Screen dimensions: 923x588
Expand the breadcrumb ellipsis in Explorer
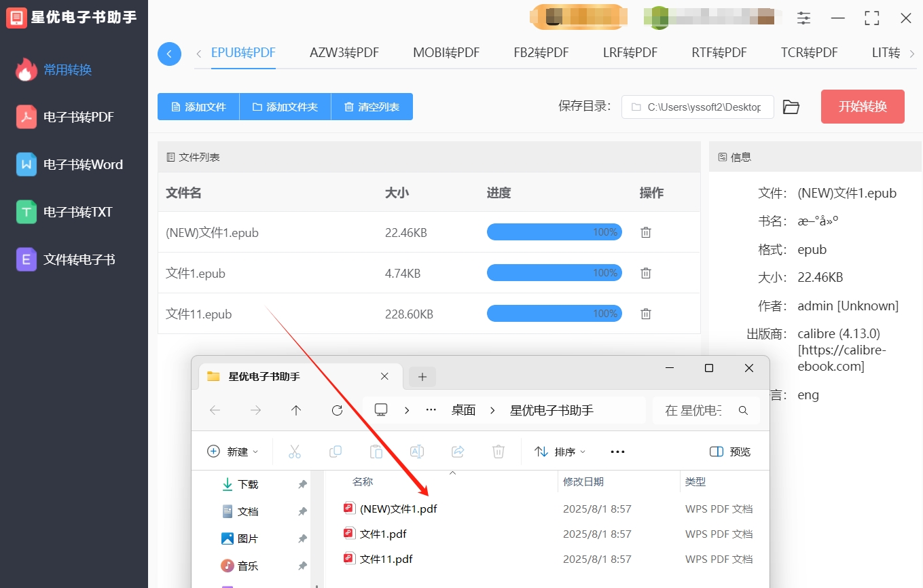[431, 410]
